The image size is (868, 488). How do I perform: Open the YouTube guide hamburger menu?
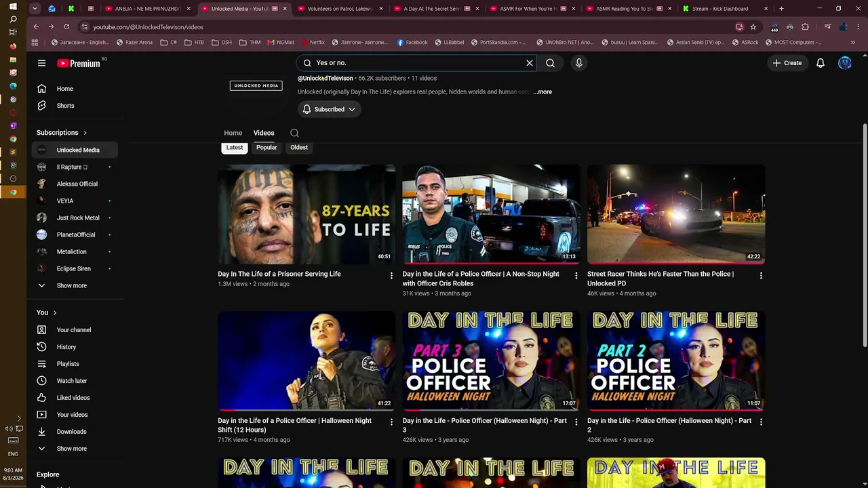click(x=41, y=63)
